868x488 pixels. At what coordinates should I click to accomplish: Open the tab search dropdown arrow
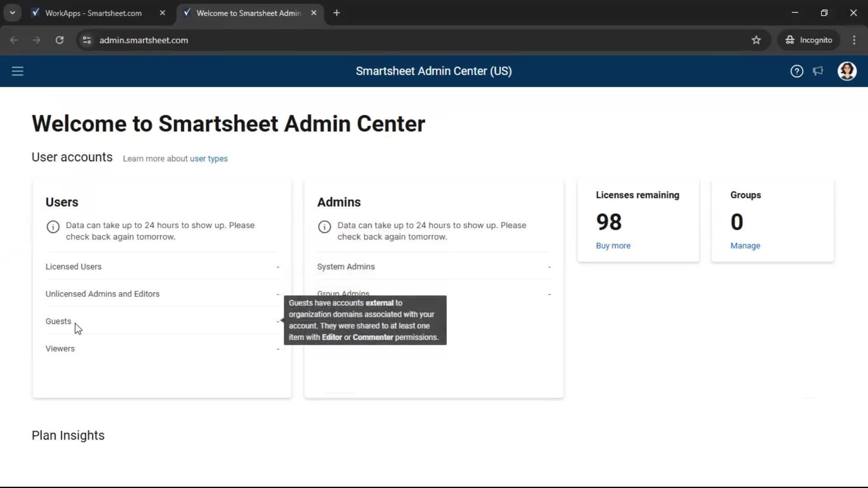pyautogui.click(x=12, y=12)
